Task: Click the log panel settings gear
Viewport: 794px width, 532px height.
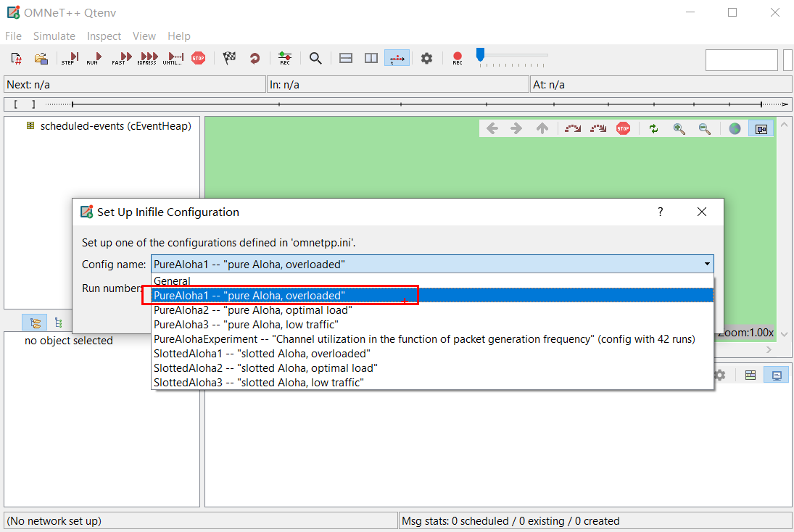Action: click(x=719, y=375)
